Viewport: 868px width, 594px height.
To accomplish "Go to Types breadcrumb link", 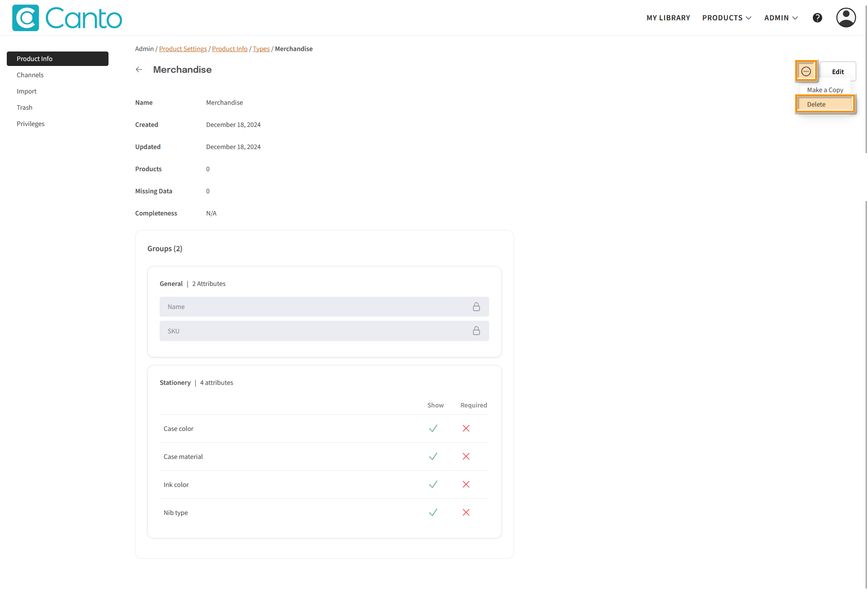I will click(261, 49).
